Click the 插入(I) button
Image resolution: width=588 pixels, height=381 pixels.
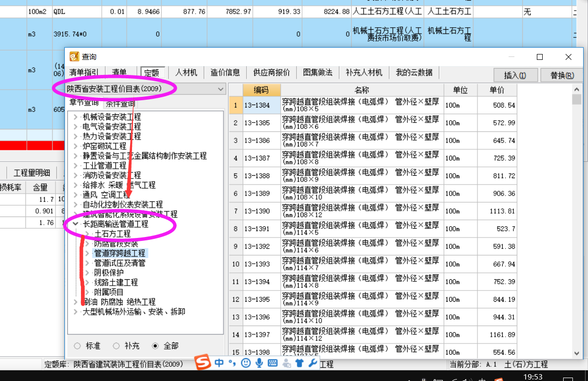[x=515, y=75]
